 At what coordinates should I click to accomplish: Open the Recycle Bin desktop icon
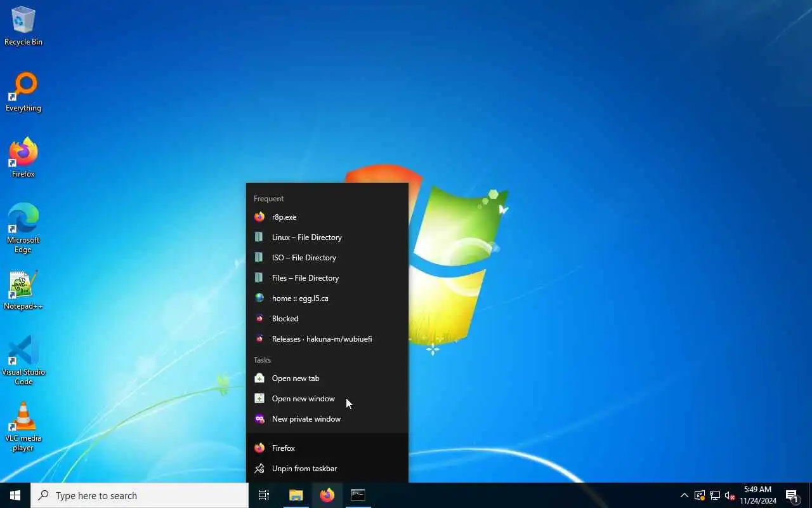[x=23, y=27]
